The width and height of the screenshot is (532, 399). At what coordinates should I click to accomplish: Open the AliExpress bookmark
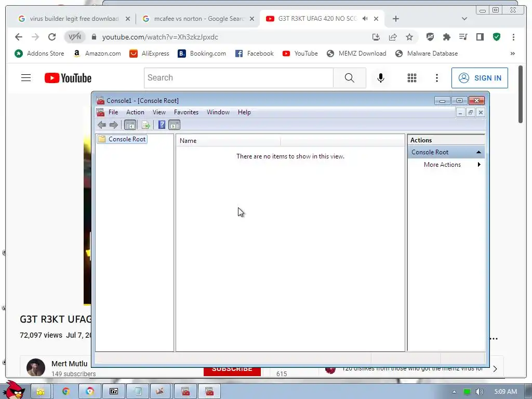[x=149, y=54]
